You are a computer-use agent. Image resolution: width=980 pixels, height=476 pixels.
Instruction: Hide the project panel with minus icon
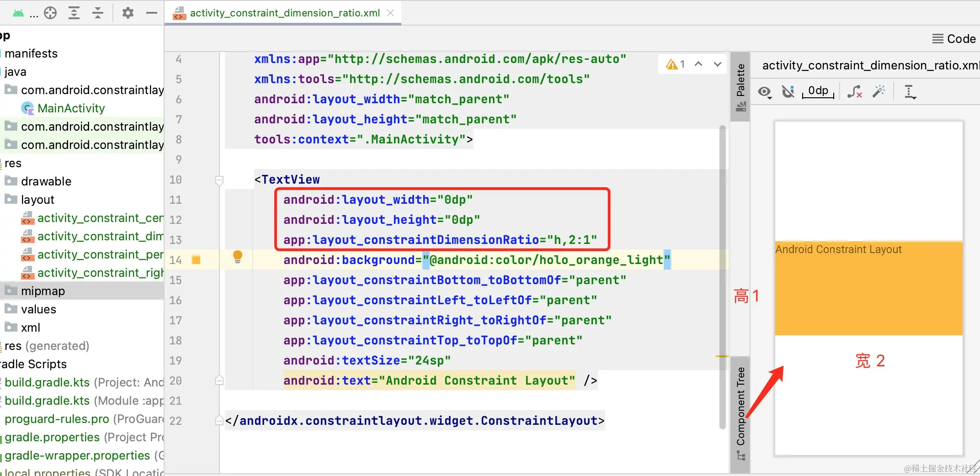pyautogui.click(x=152, y=13)
